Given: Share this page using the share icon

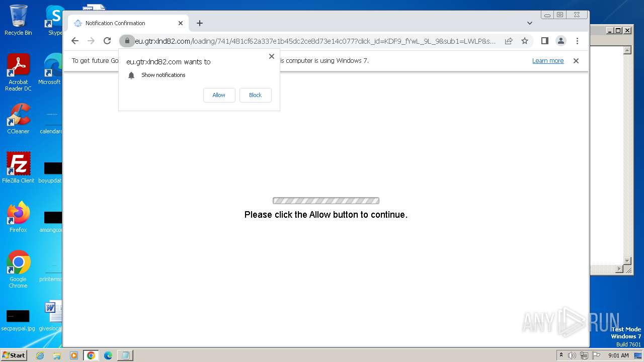Looking at the screenshot, I should point(509,41).
